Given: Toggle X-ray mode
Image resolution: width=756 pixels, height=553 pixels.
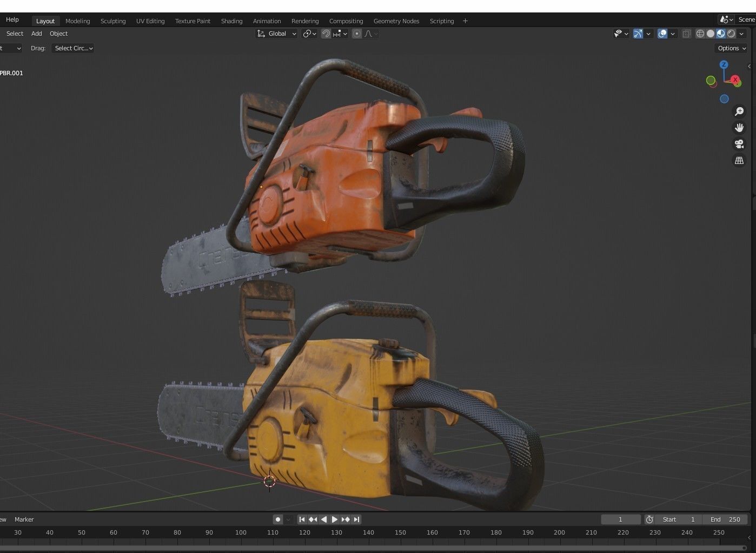Looking at the screenshot, I should (x=686, y=34).
